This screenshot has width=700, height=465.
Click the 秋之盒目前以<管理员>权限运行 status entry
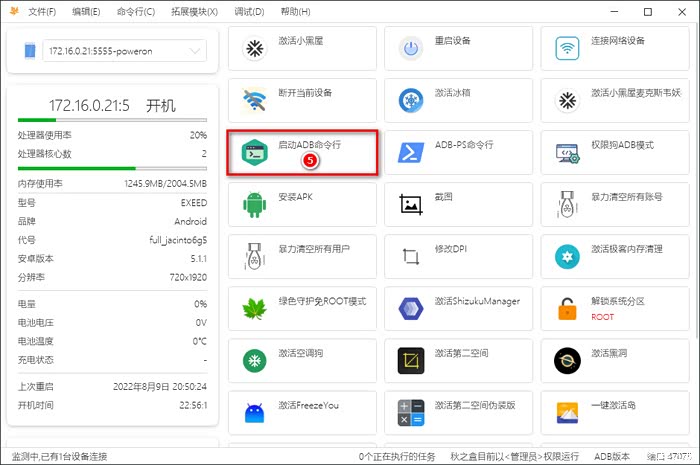(x=514, y=457)
